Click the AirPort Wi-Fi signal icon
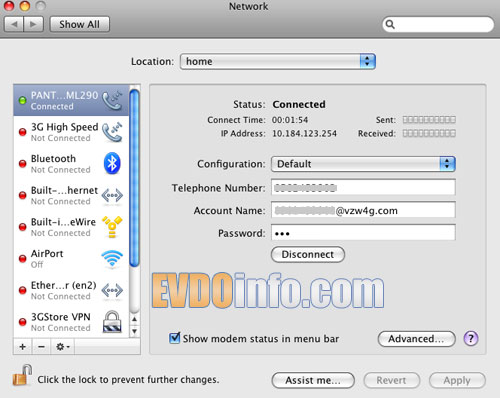This screenshot has height=398, width=500. (x=112, y=259)
